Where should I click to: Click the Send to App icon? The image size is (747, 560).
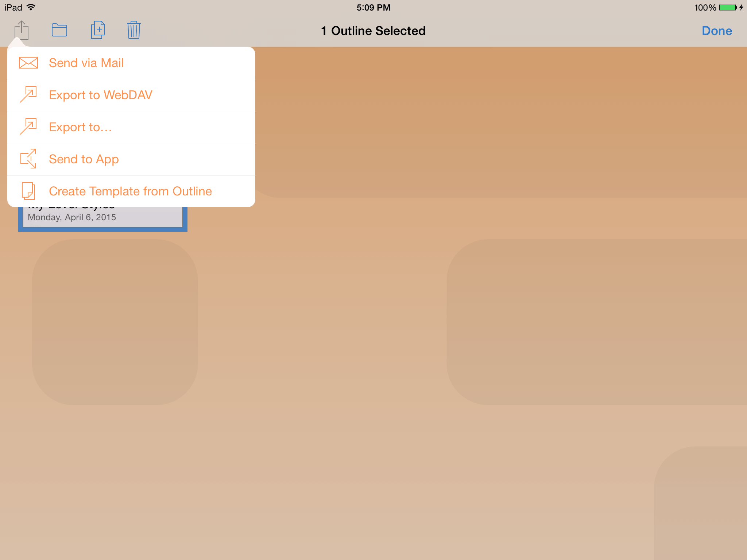click(x=28, y=159)
